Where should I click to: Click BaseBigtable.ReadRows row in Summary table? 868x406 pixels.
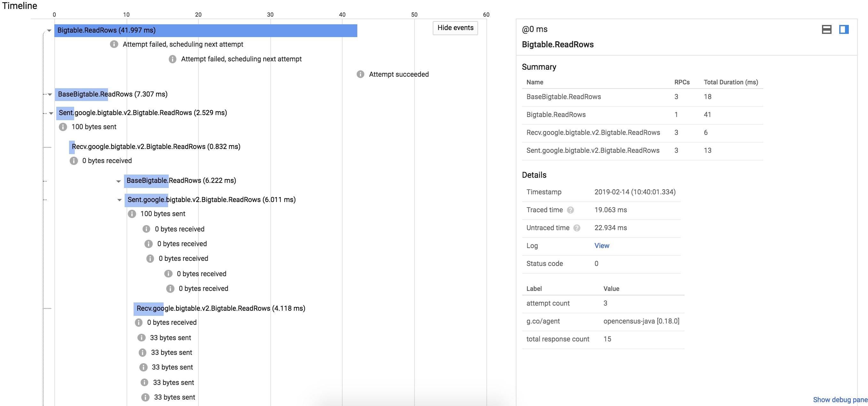(x=563, y=97)
